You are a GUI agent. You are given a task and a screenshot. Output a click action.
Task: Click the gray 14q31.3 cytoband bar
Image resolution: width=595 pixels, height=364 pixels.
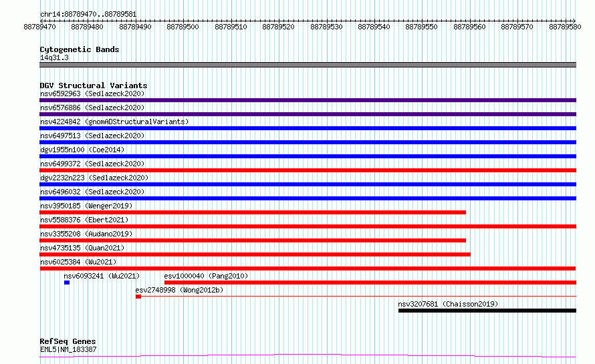coord(308,65)
